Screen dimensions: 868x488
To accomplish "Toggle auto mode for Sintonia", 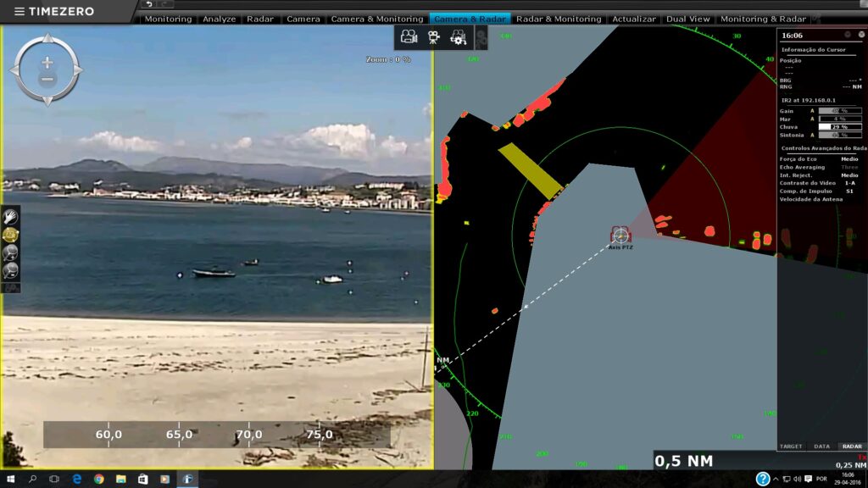I will (x=812, y=135).
